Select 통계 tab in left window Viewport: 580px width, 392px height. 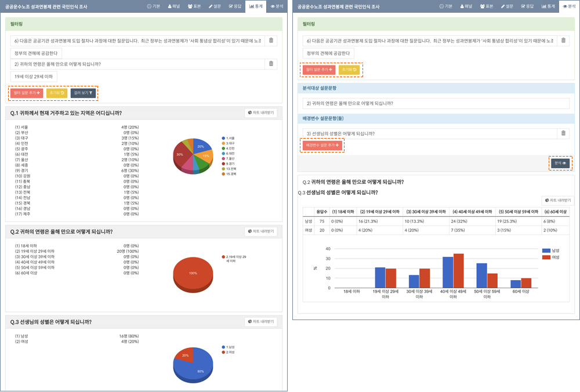coord(256,6)
